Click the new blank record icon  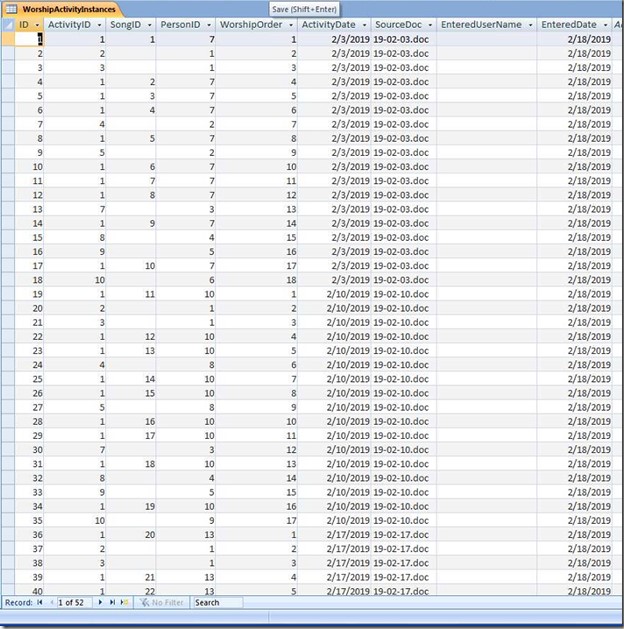(x=124, y=602)
